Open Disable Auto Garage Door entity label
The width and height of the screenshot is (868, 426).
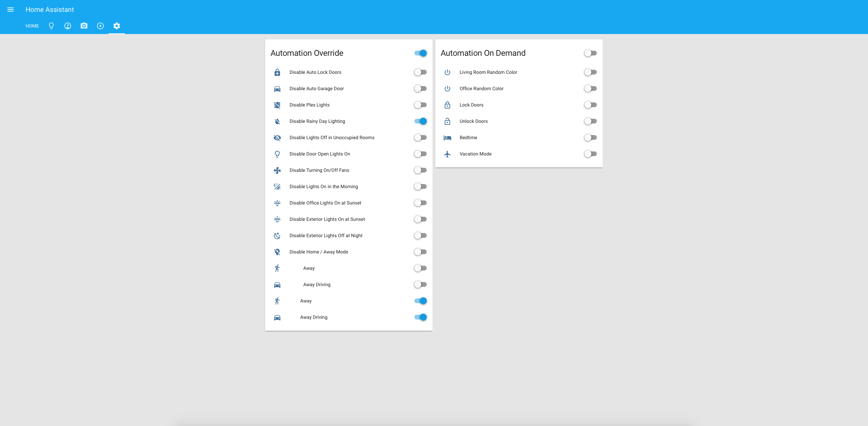(x=316, y=88)
